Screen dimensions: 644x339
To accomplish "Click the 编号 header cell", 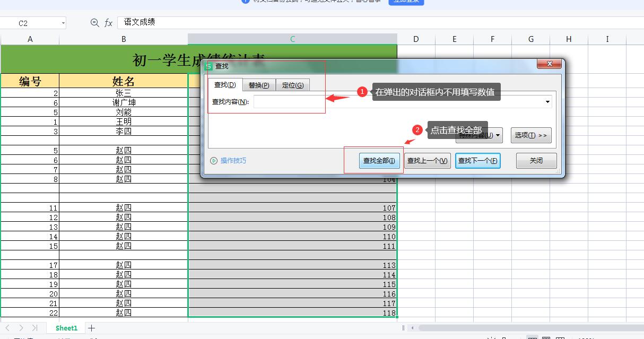I will [30, 81].
